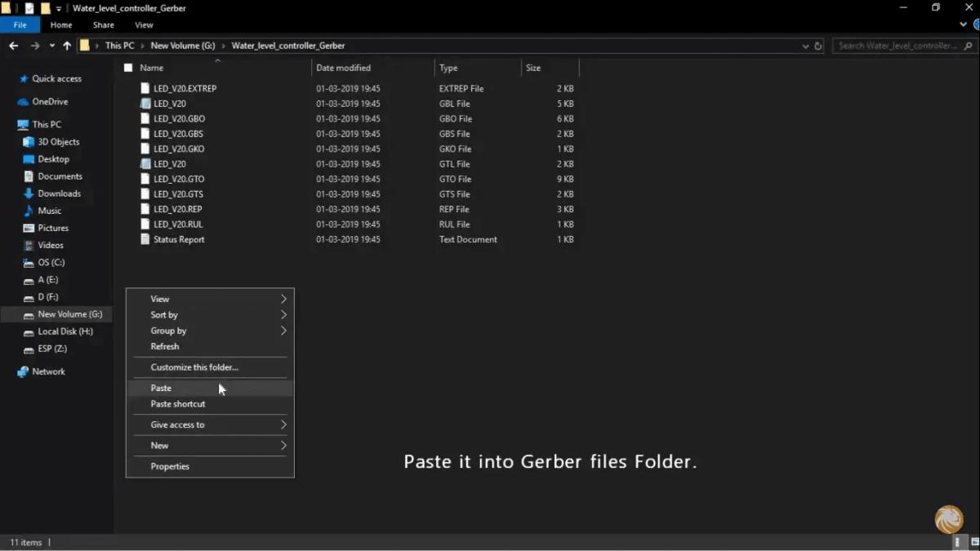Click the Up directory arrow icon
This screenshot has height=551, width=980.
[x=67, y=46]
